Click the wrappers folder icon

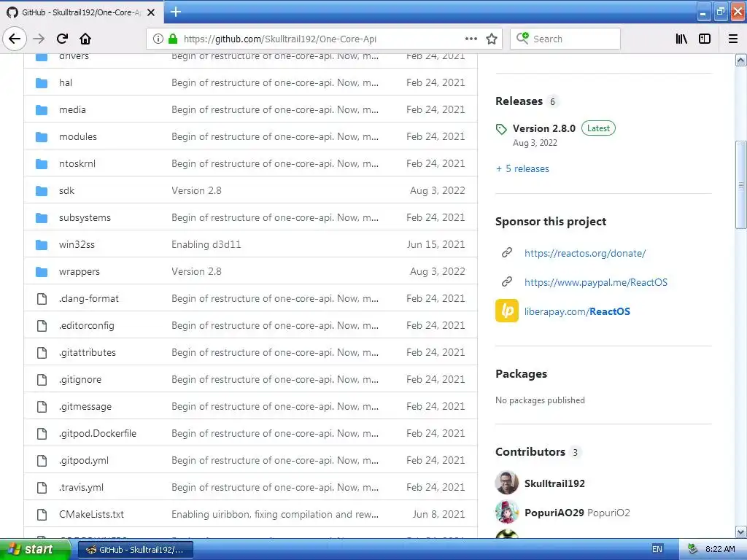pos(42,272)
